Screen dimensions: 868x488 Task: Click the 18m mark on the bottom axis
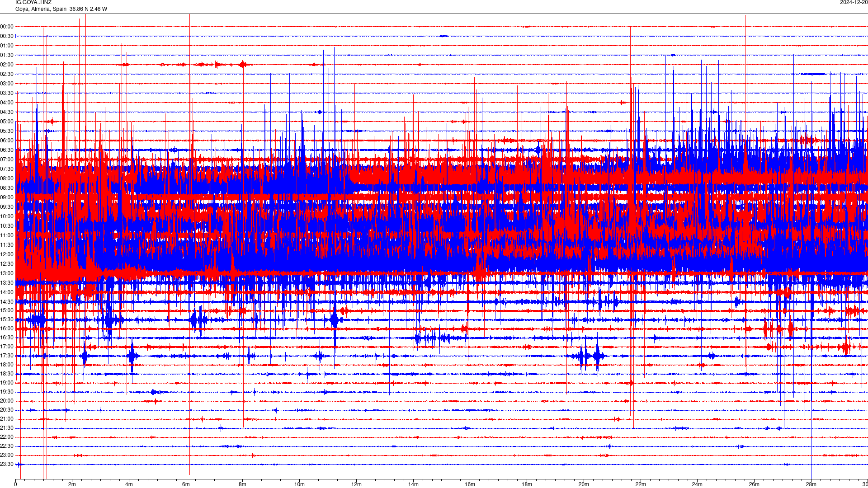(x=527, y=484)
